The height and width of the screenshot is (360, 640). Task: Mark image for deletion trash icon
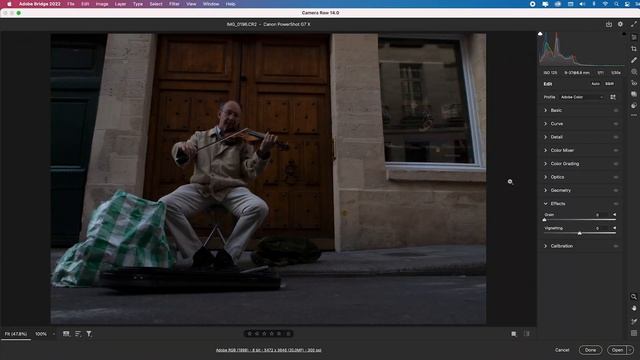pyautogui.click(x=288, y=334)
